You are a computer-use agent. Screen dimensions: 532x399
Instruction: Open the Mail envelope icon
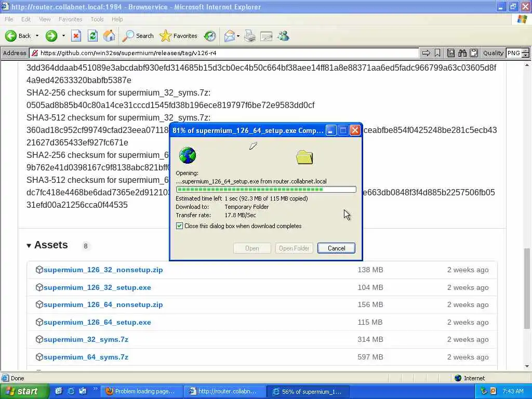tap(229, 36)
